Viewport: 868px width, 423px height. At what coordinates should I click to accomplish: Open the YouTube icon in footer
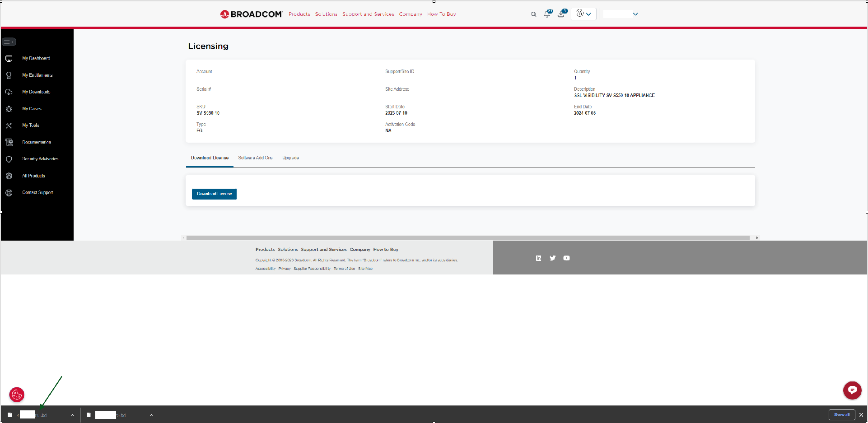pos(566,258)
